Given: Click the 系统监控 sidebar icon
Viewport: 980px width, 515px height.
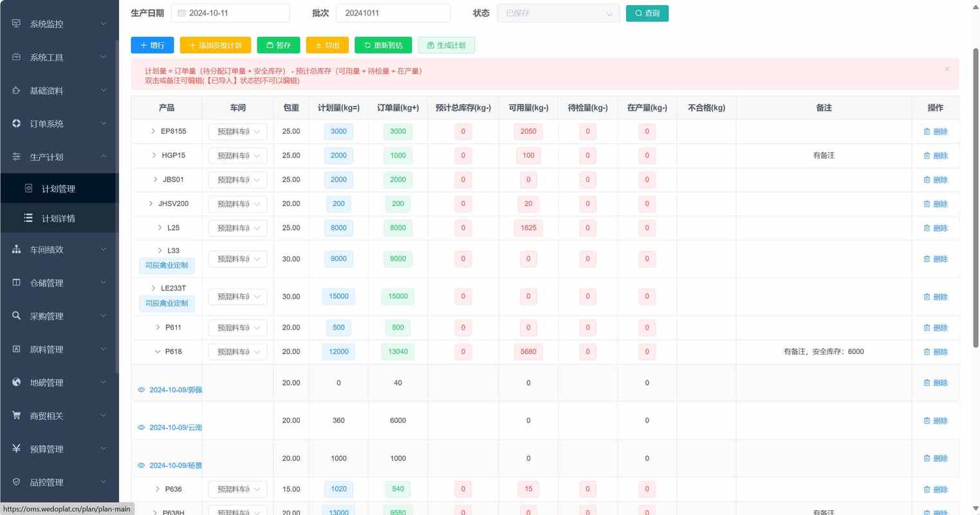Looking at the screenshot, I should (x=16, y=24).
